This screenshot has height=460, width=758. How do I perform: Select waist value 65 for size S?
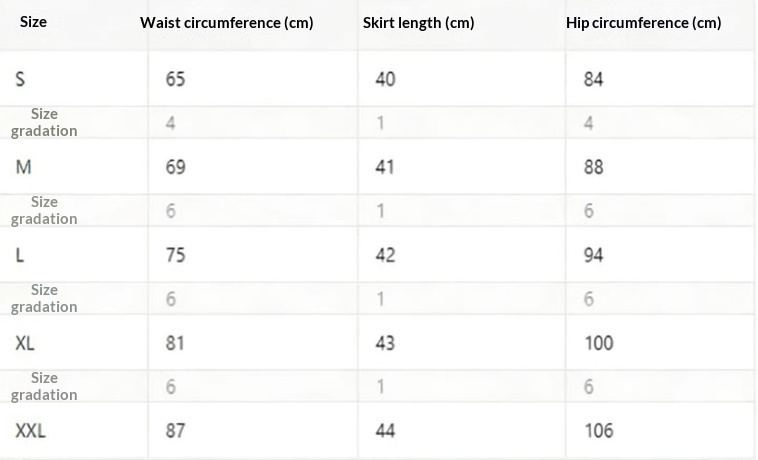[x=175, y=79]
